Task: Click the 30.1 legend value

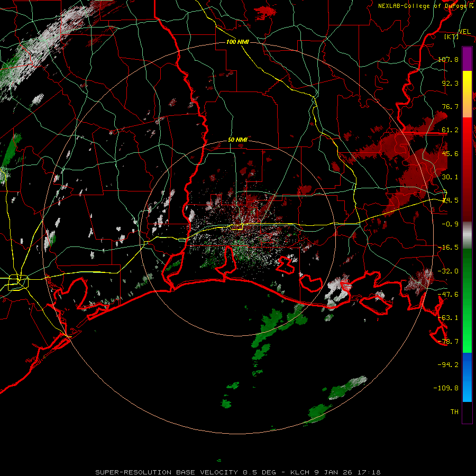Action: [x=450, y=177]
